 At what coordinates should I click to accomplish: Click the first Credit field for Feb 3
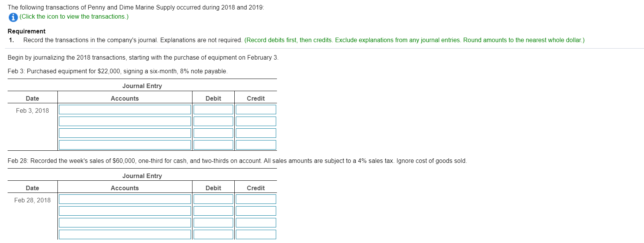coord(256,109)
